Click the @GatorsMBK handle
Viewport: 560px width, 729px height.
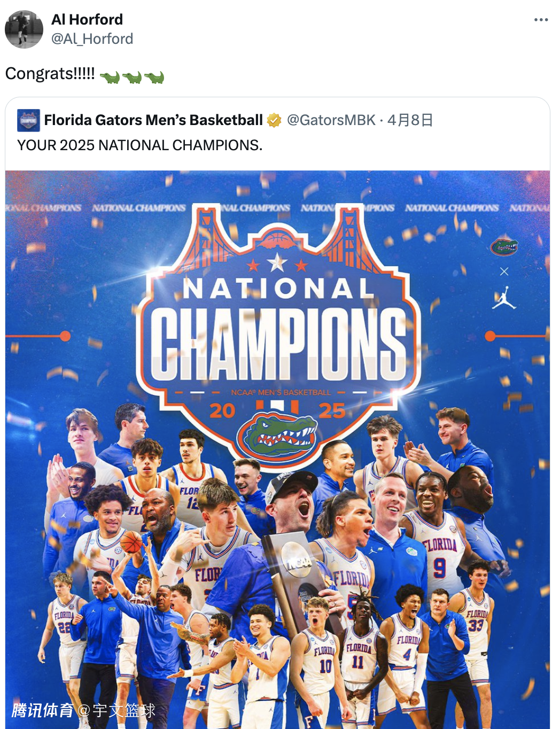point(331,120)
